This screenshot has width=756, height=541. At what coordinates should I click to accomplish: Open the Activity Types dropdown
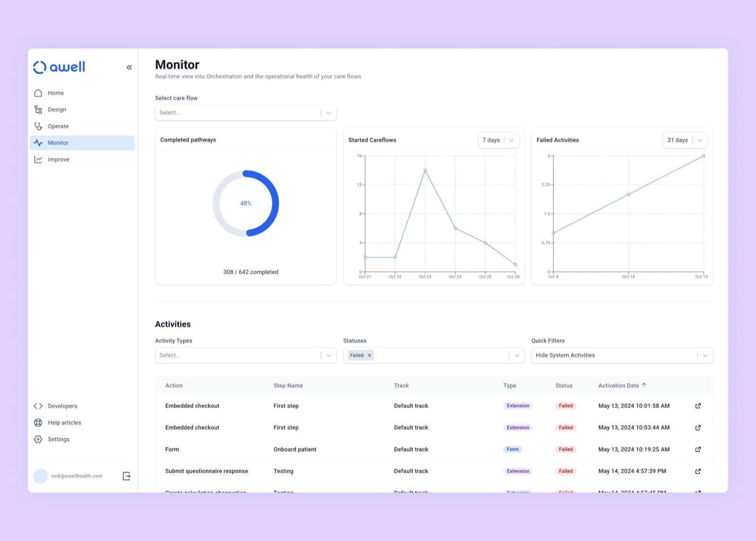click(x=246, y=355)
